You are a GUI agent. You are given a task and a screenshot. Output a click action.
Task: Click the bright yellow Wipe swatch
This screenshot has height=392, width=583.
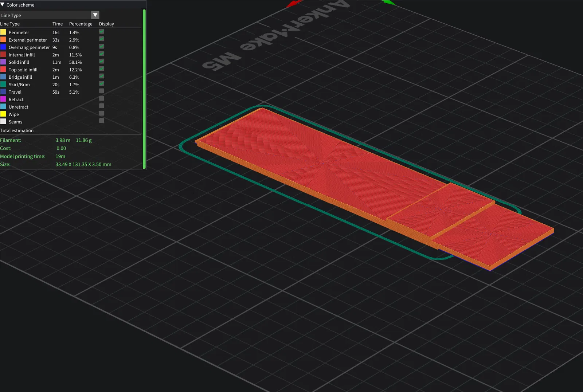(x=3, y=114)
